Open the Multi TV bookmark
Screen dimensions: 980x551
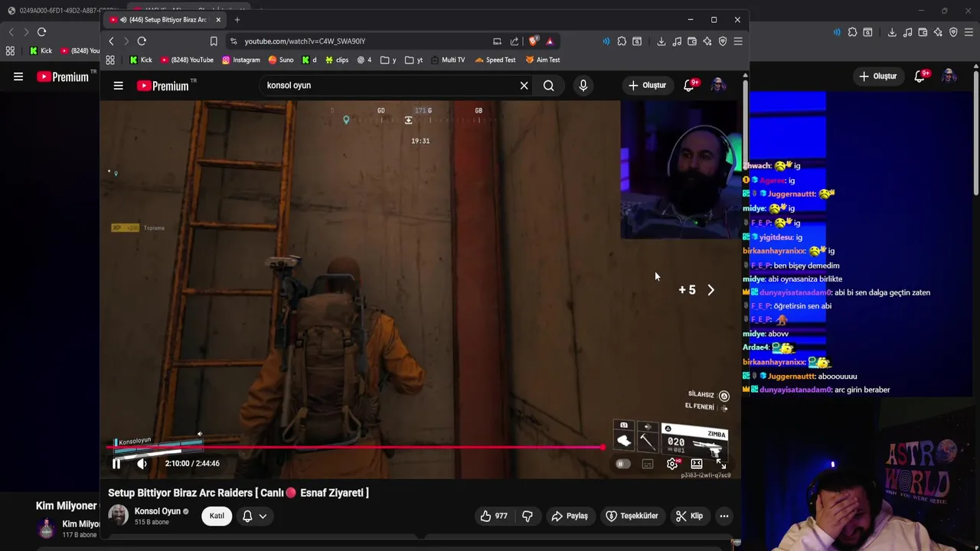pos(448,60)
